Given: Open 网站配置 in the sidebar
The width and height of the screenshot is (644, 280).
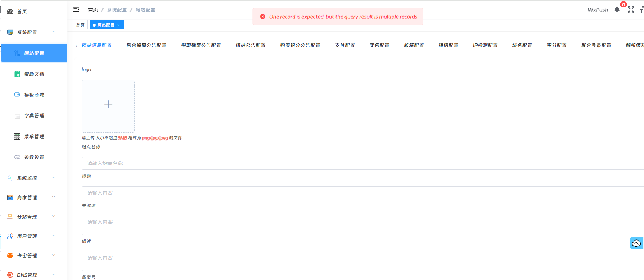Looking at the screenshot, I should [x=34, y=53].
